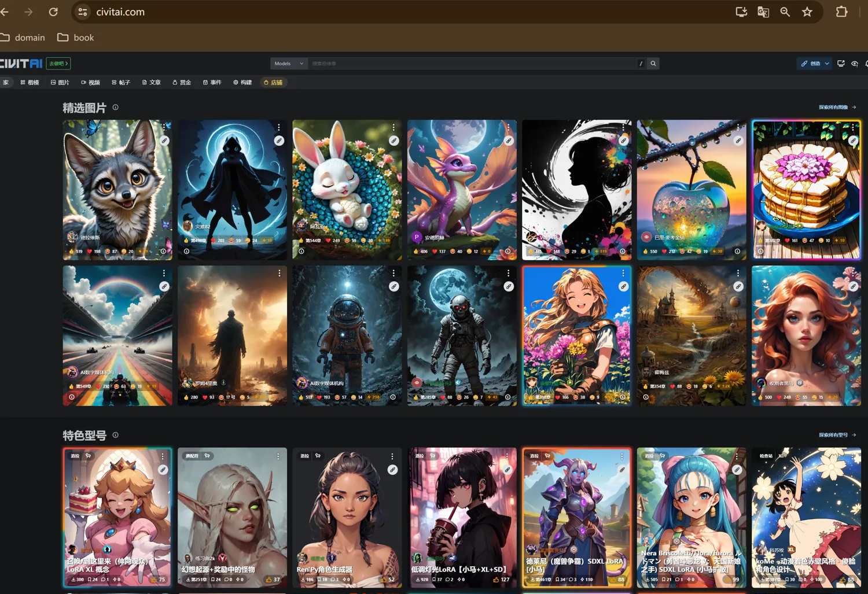This screenshot has width=868, height=594.
Task: Click the Civitai logo
Action: [21, 64]
